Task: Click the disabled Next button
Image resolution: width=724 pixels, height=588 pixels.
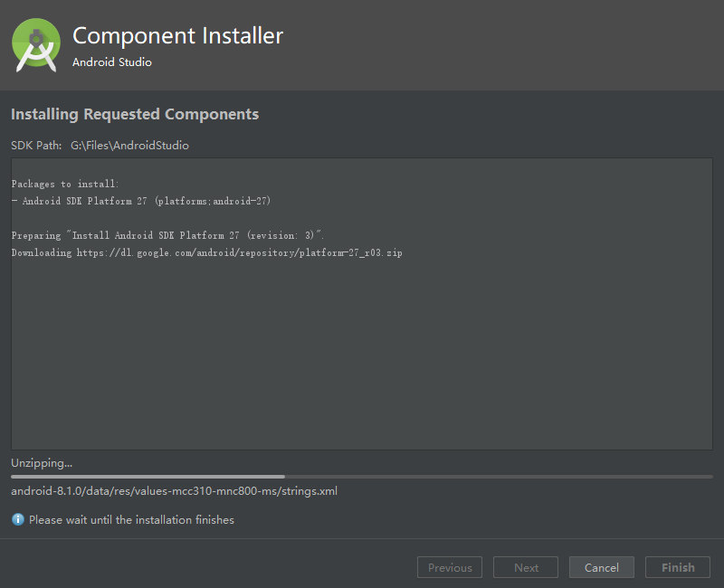Action: 525,567
